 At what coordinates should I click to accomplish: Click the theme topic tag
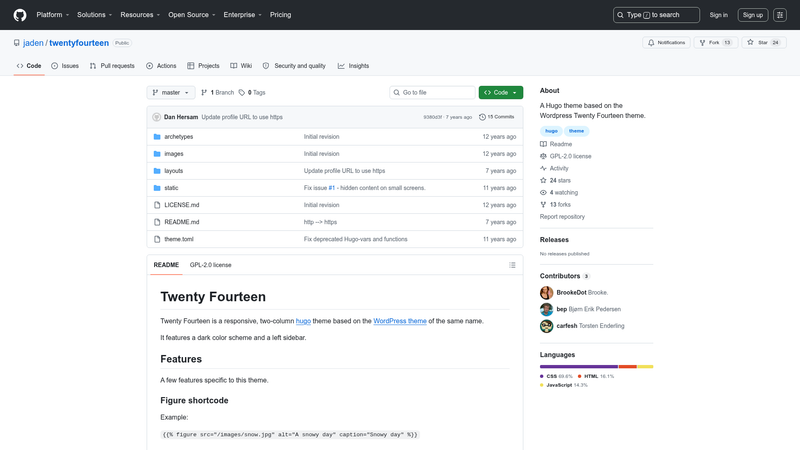[576, 131]
